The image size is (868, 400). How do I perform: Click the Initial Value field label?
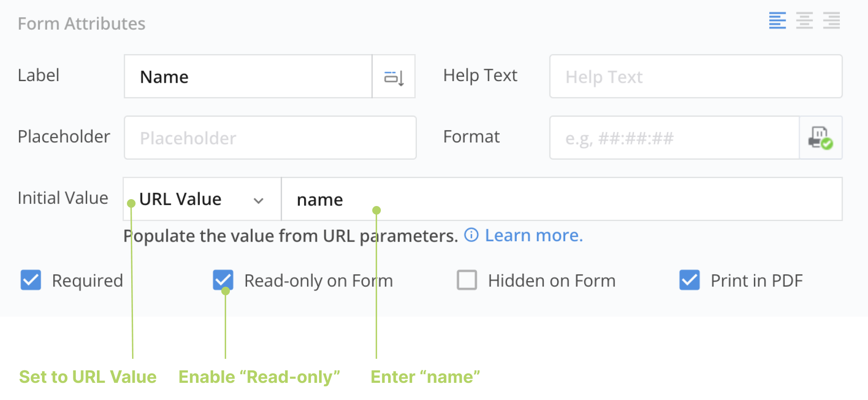(63, 198)
